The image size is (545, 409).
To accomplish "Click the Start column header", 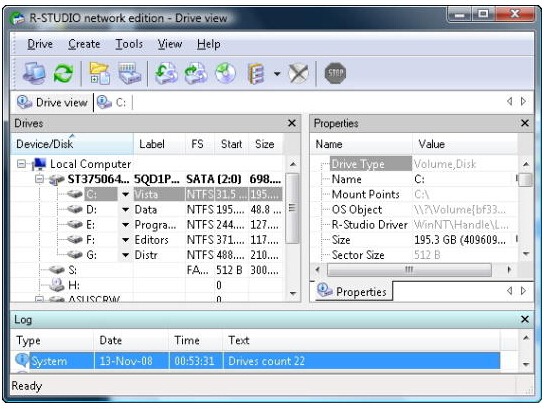I will pos(231,144).
